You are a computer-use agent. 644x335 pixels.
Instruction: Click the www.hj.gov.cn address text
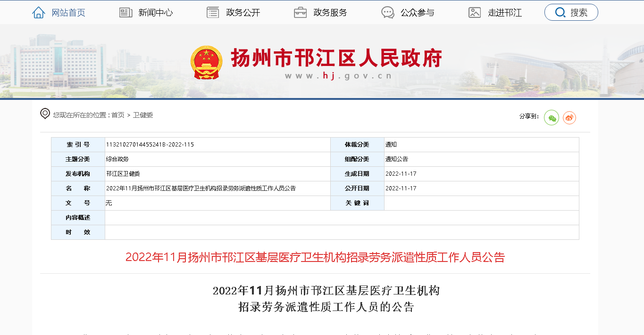point(338,76)
